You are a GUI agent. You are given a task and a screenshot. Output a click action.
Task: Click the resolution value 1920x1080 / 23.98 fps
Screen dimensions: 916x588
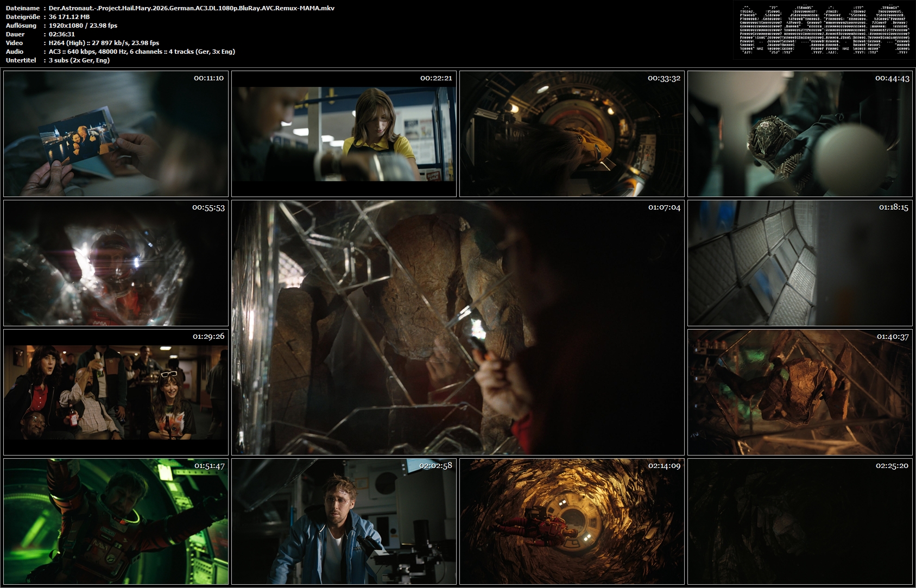tap(83, 26)
